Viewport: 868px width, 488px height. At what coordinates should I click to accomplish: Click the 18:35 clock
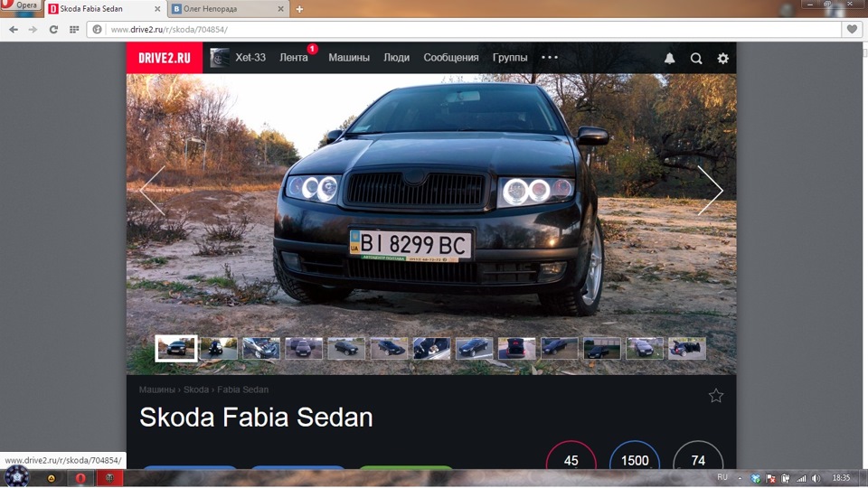(841, 477)
